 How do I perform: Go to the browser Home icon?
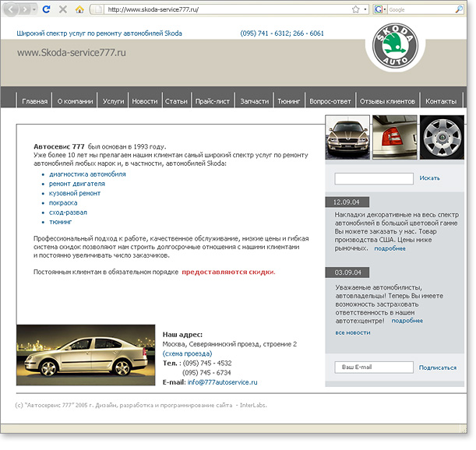click(x=79, y=9)
